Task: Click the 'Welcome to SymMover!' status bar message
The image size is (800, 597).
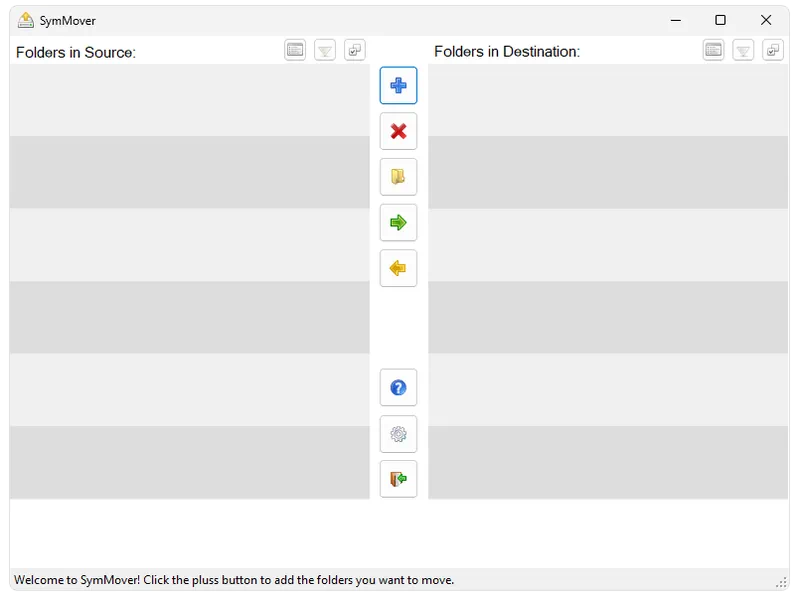Action: [234, 580]
